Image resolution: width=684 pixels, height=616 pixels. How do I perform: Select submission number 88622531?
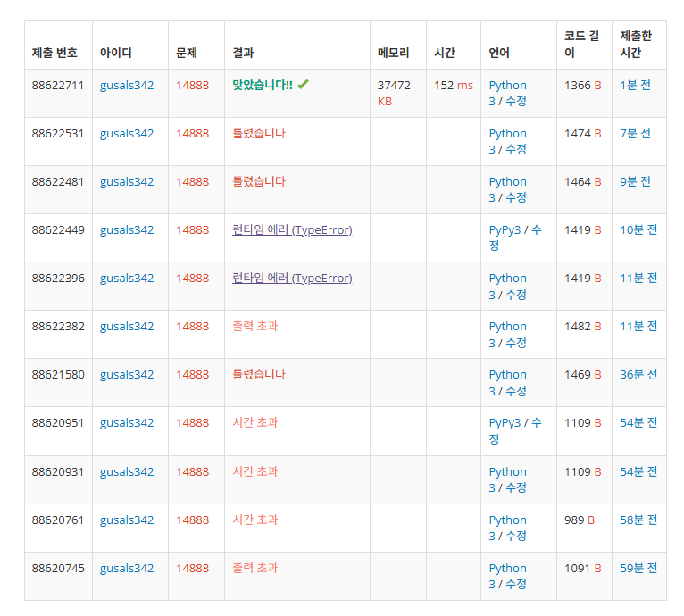pos(57,134)
